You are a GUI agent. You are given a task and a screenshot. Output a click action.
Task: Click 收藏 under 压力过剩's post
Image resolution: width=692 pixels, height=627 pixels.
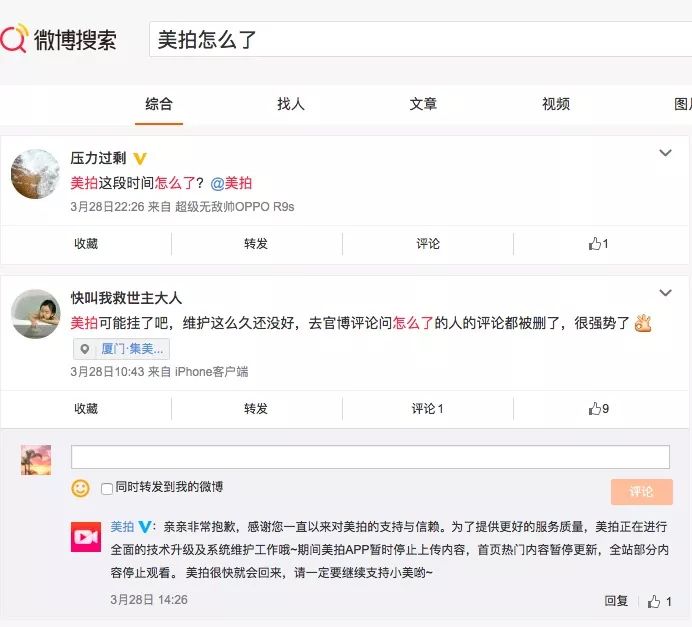pyautogui.click(x=86, y=244)
